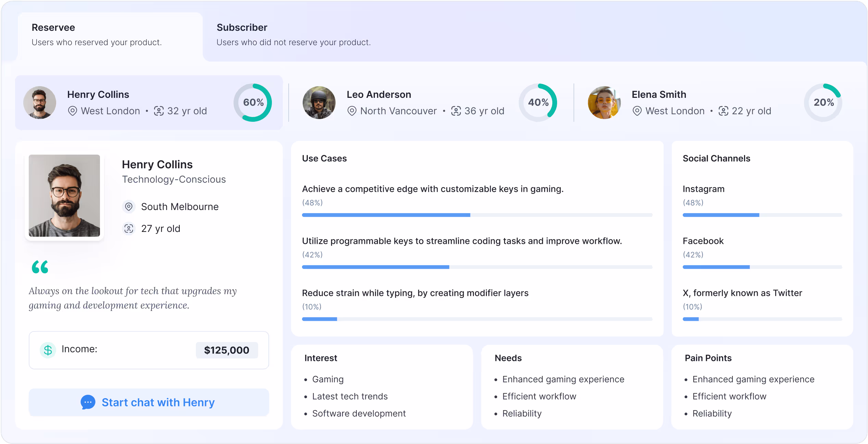The height and width of the screenshot is (444, 868).
Task: Click the 40% progress ring
Action: (538, 103)
